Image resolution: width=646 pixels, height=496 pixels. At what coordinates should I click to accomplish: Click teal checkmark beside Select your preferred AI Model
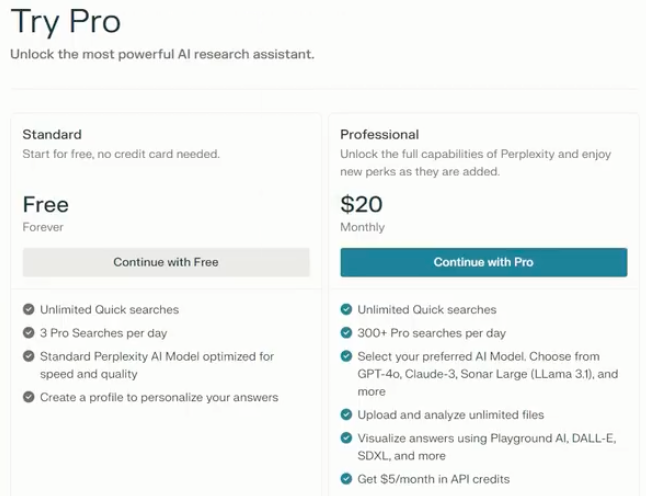(346, 356)
